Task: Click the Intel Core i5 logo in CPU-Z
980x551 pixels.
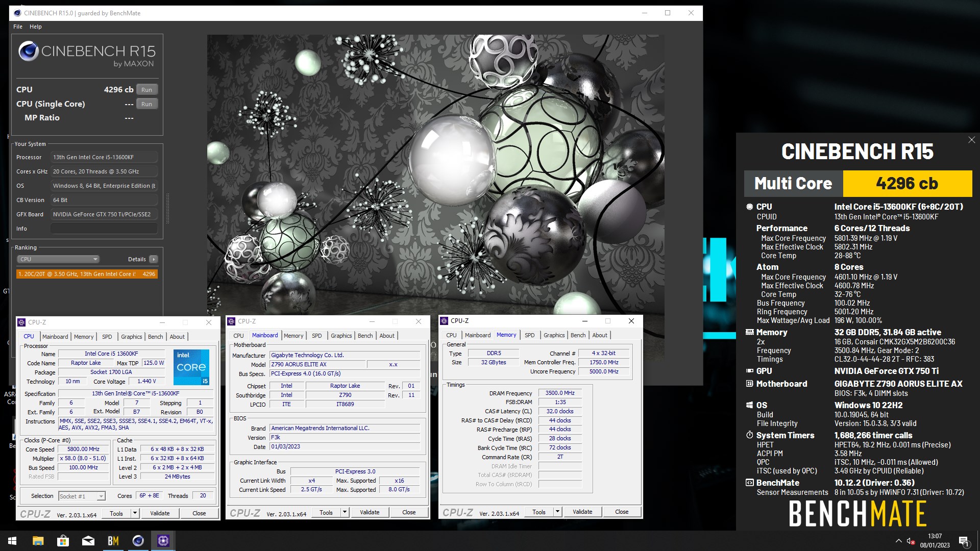Action: point(191,367)
